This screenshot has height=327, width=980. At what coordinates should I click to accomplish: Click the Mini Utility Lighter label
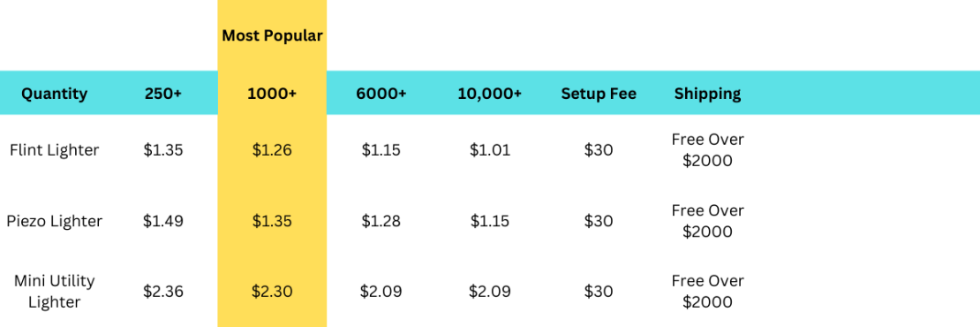click(x=55, y=292)
